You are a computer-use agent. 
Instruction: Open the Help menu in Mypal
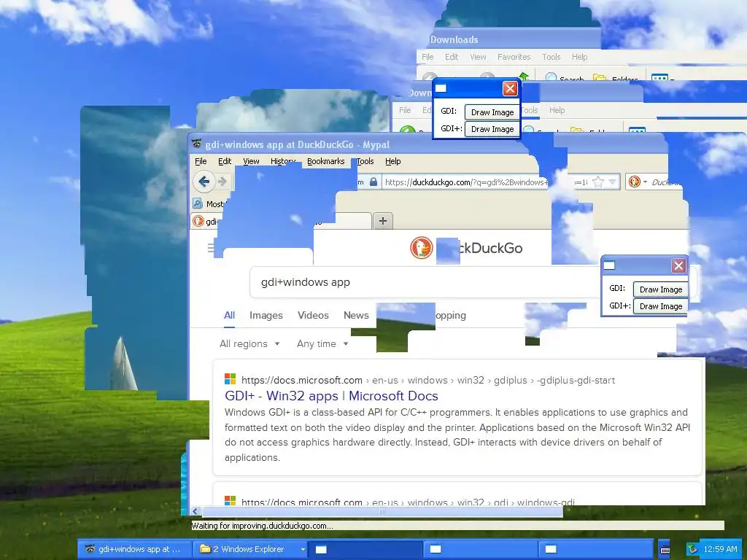(x=392, y=161)
